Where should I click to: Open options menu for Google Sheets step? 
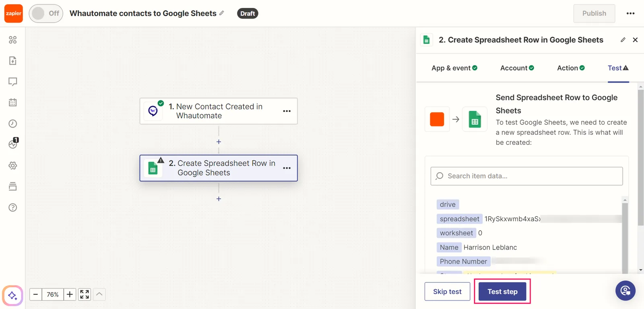(287, 168)
